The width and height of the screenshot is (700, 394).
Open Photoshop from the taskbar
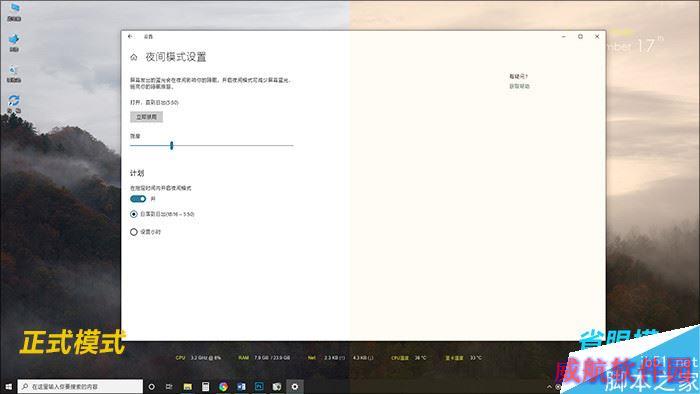259,387
